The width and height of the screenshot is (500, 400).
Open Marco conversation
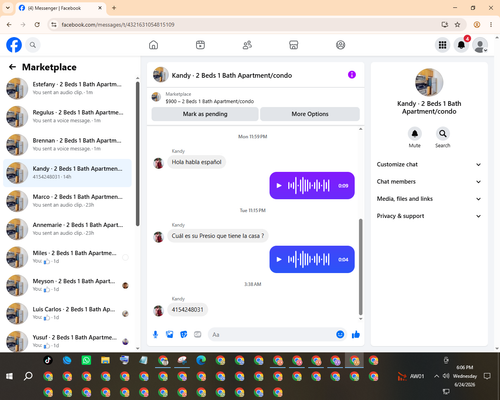pos(67,201)
